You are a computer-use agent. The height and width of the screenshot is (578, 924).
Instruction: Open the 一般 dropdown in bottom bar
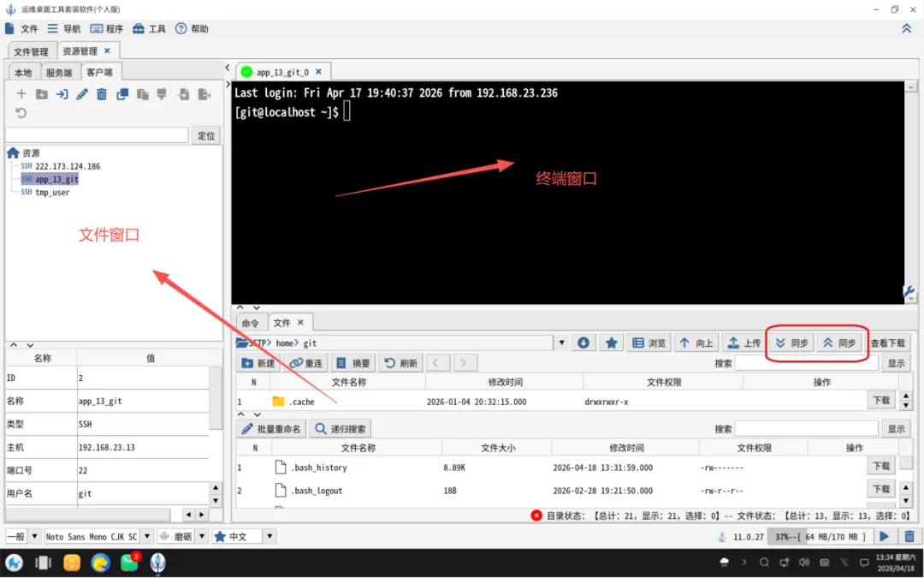34,536
